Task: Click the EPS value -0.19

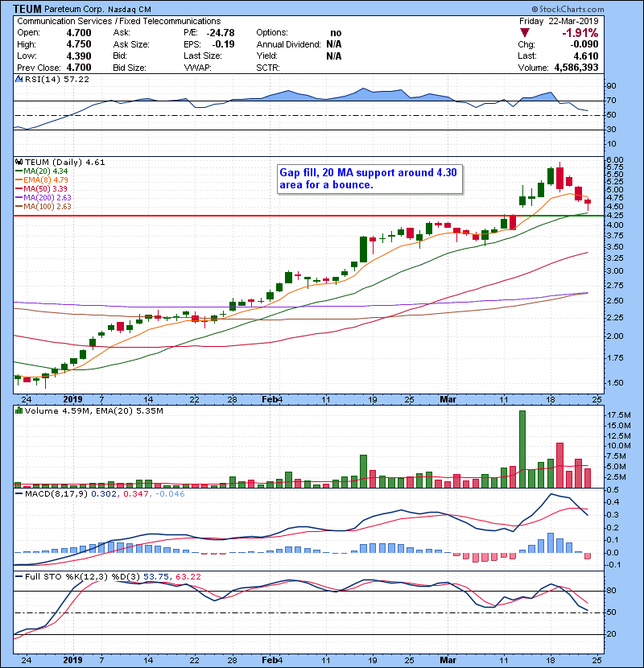Action: click(223, 44)
